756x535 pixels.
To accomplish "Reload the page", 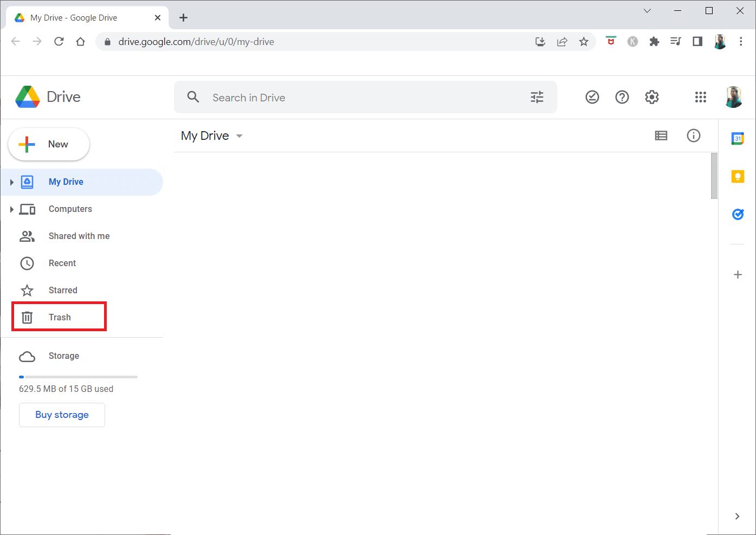I will click(59, 42).
